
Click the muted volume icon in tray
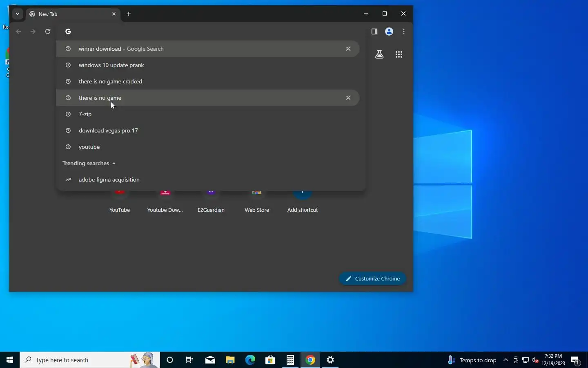[535, 360]
